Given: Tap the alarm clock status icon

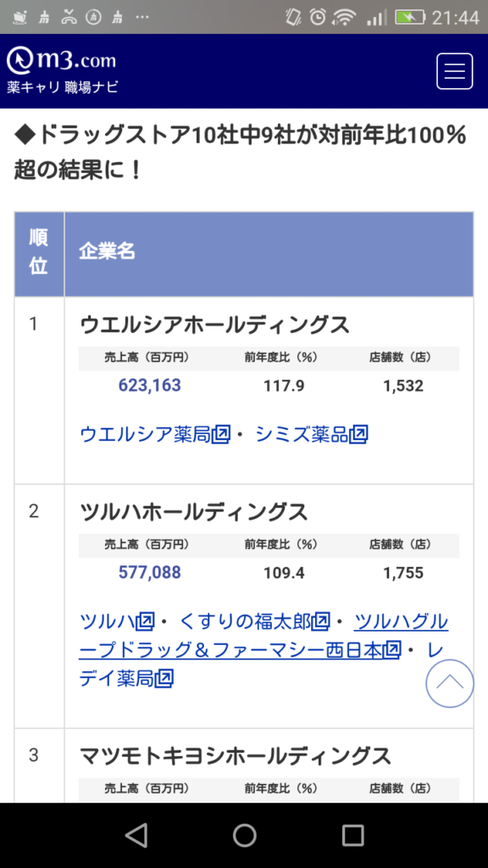Looking at the screenshot, I should pyautogui.click(x=318, y=17).
